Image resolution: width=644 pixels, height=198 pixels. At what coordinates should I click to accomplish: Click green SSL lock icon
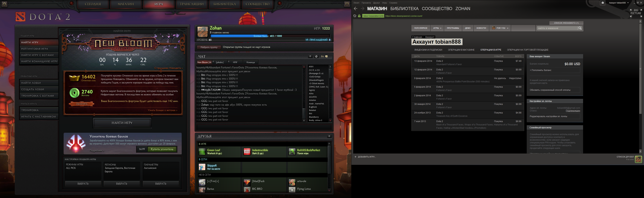click(359, 16)
